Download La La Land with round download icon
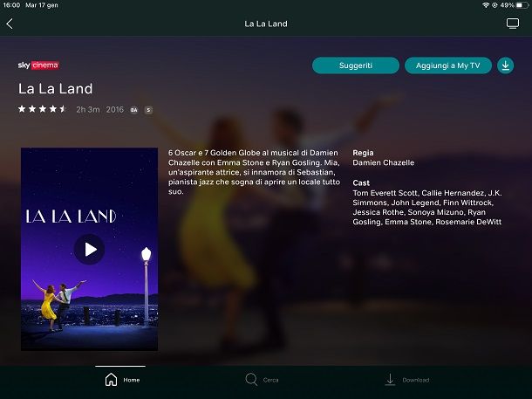Screen dimensions: 532x399 pyautogui.click(x=505, y=65)
